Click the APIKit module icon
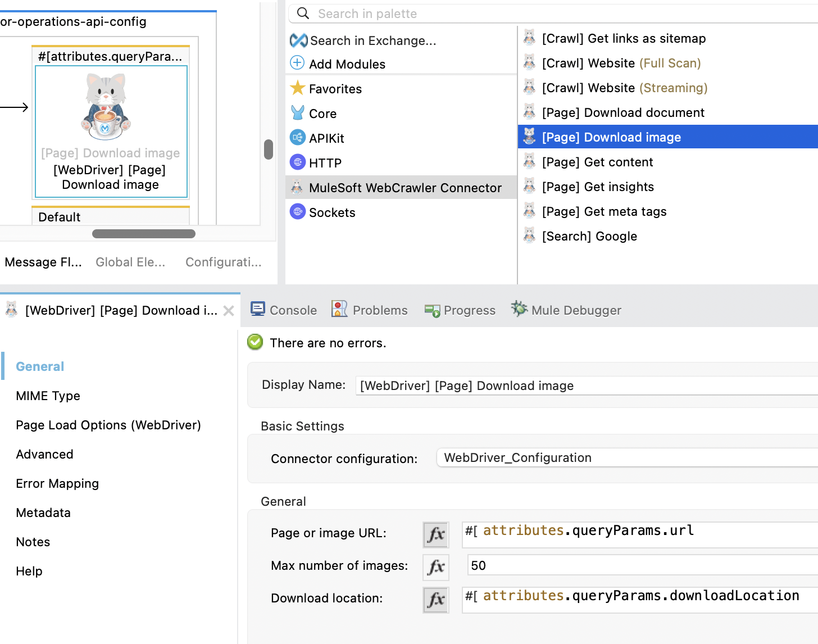The width and height of the screenshot is (818, 644). click(x=297, y=137)
